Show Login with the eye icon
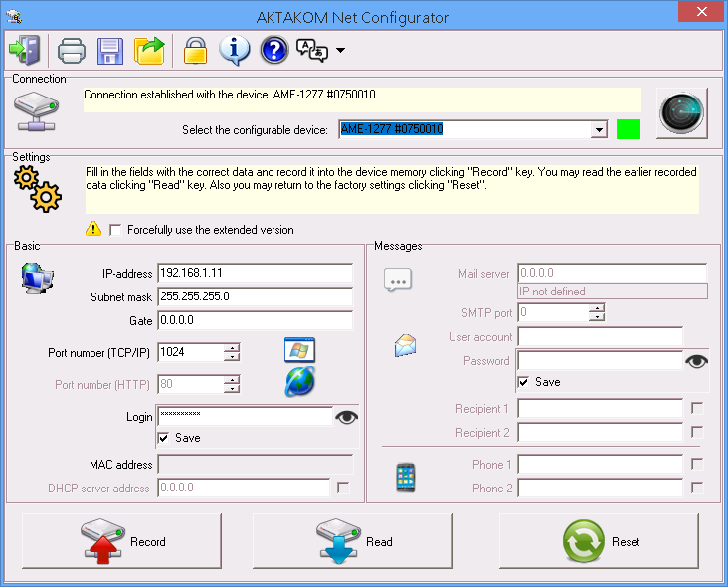Screen dimensions: 728x587 click(346, 418)
